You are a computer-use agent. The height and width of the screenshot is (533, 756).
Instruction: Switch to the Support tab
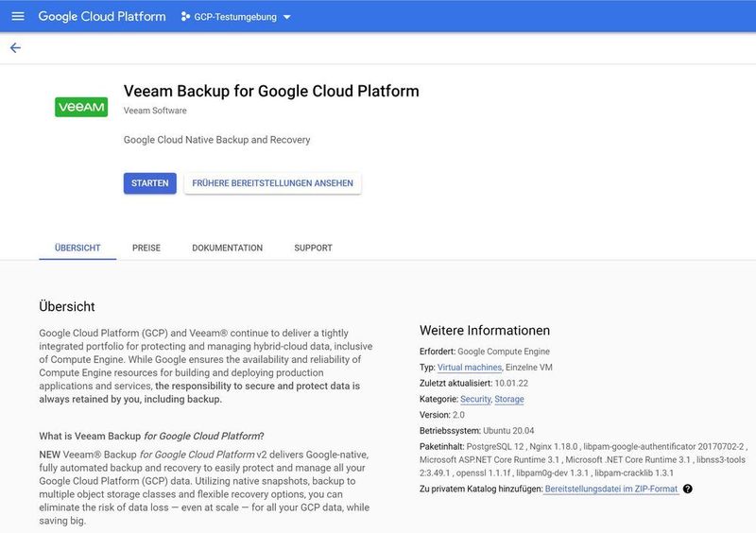point(313,248)
